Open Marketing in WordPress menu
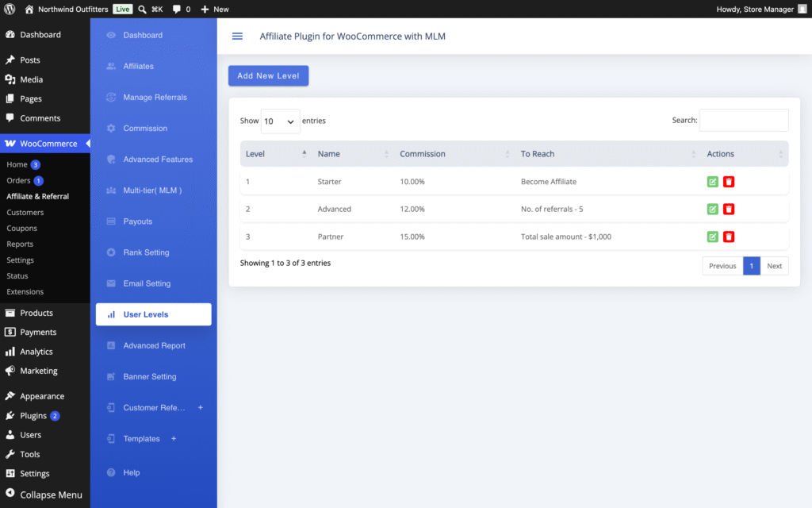This screenshot has width=812, height=508. click(45, 371)
